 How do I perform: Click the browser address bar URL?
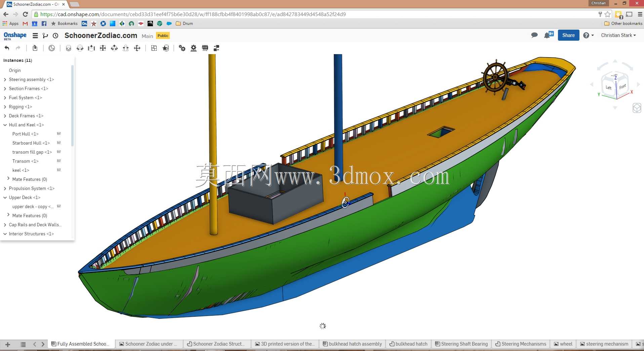point(193,14)
